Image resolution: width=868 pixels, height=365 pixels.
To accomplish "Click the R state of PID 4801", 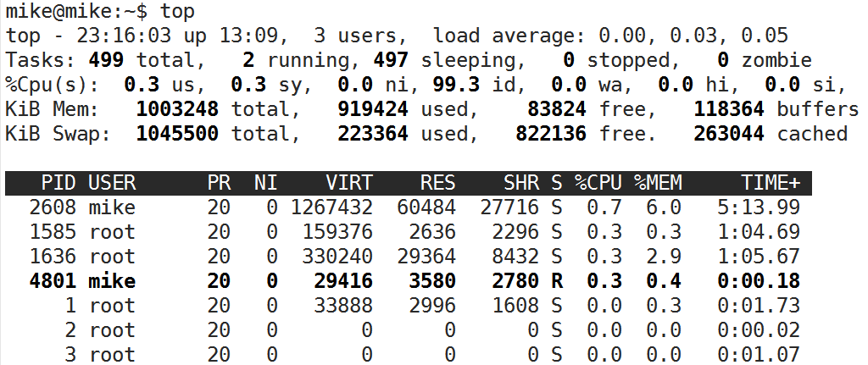I will click(x=556, y=281).
